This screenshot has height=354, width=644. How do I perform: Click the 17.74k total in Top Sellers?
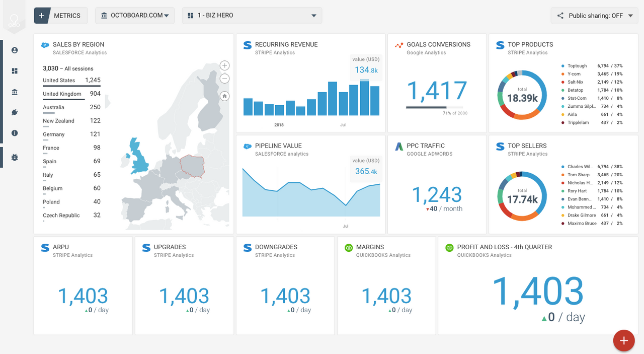click(x=522, y=199)
